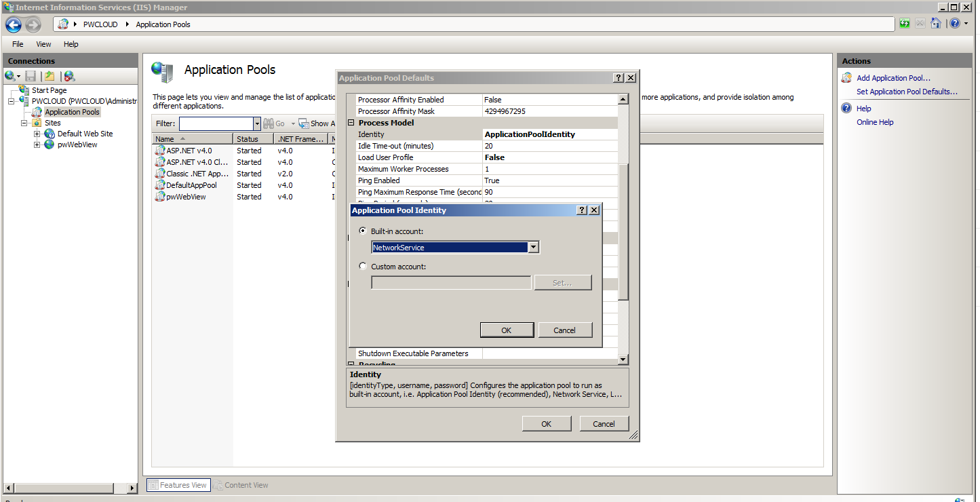Click Help icon in Actions pane
This screenshot has width=980, height=502.
coord(846,108)
